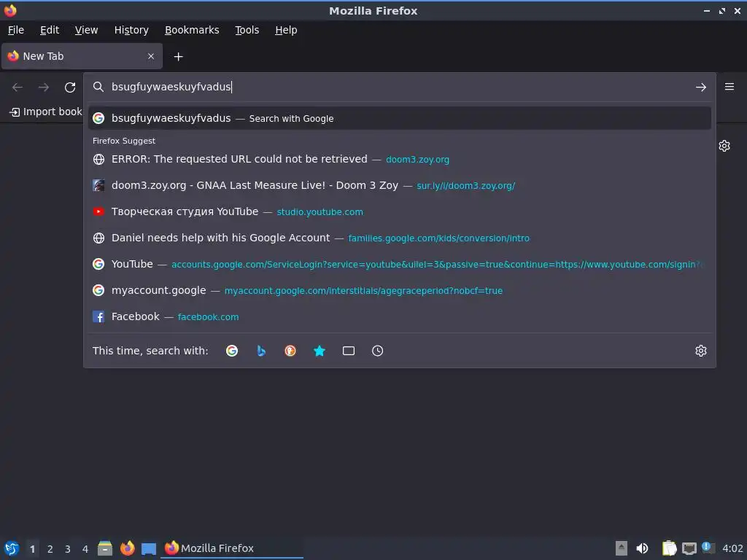Click show desktop icon in taskbar
The width and height of the screenshot is (747, 560).
click(x=149, y=548)
